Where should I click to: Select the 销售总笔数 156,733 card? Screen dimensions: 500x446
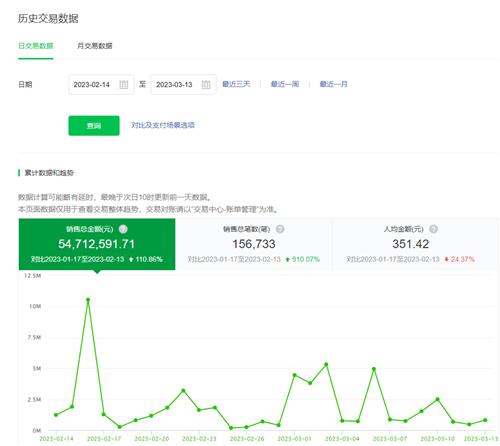coord(254,244)
